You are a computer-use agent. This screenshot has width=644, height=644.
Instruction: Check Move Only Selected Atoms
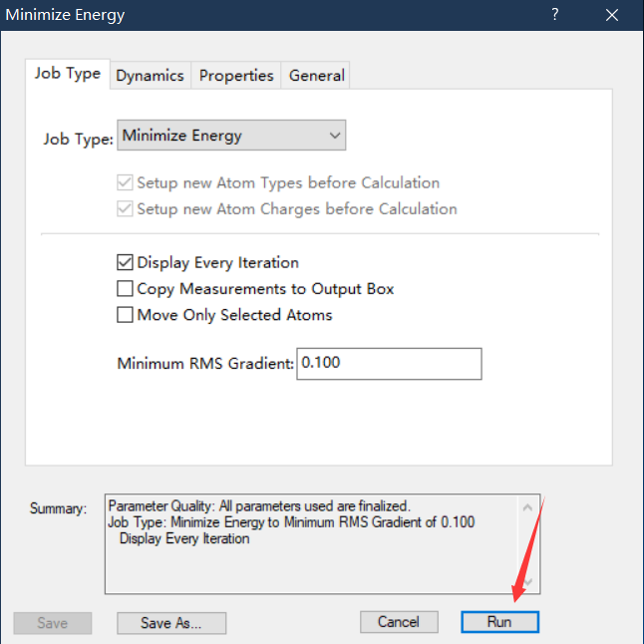[x=125, y=315]
